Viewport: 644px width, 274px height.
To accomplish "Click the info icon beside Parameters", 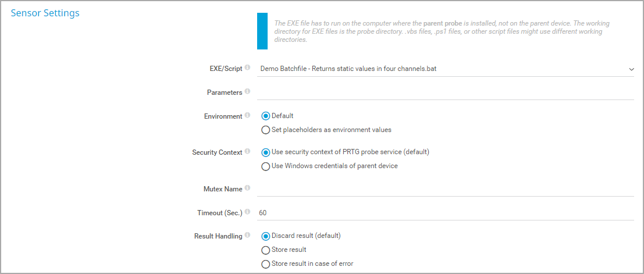I will coord(247,91).
